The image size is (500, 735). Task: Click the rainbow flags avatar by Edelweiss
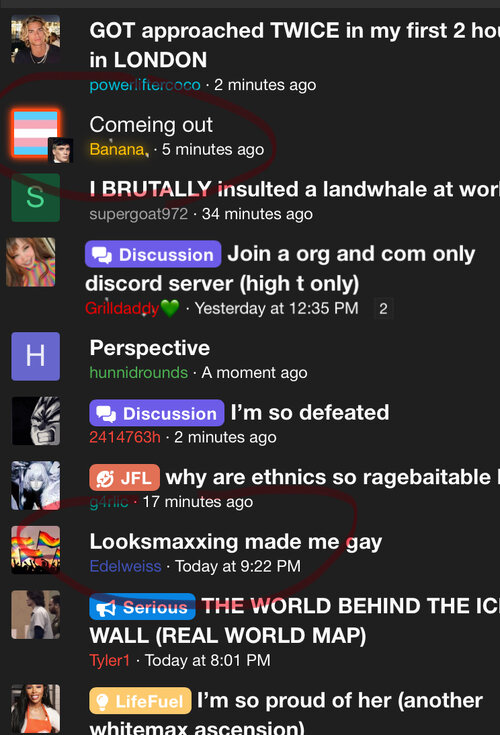click(x=36, y=550)
